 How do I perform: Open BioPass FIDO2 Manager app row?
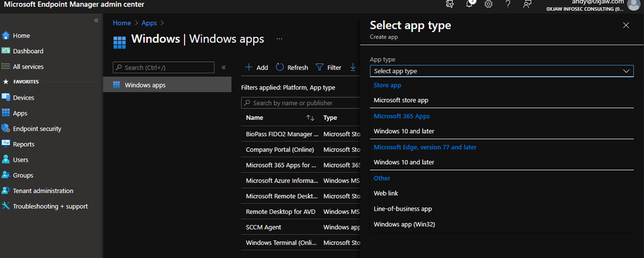point(301,134)
